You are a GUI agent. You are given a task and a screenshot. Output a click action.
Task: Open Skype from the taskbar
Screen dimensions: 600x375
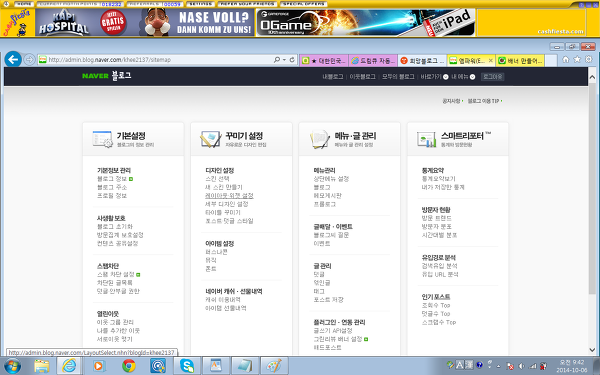click(x=187, y=366)
